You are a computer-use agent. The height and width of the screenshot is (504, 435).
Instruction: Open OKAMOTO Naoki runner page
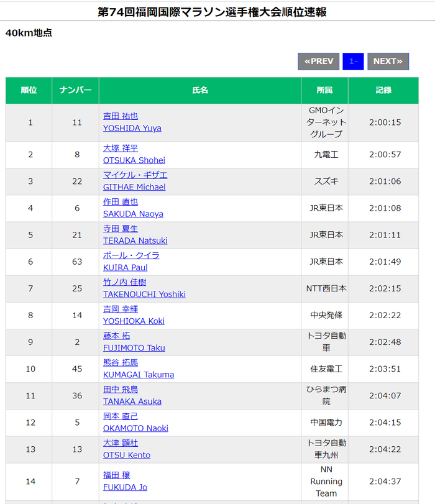coord(135,428)
